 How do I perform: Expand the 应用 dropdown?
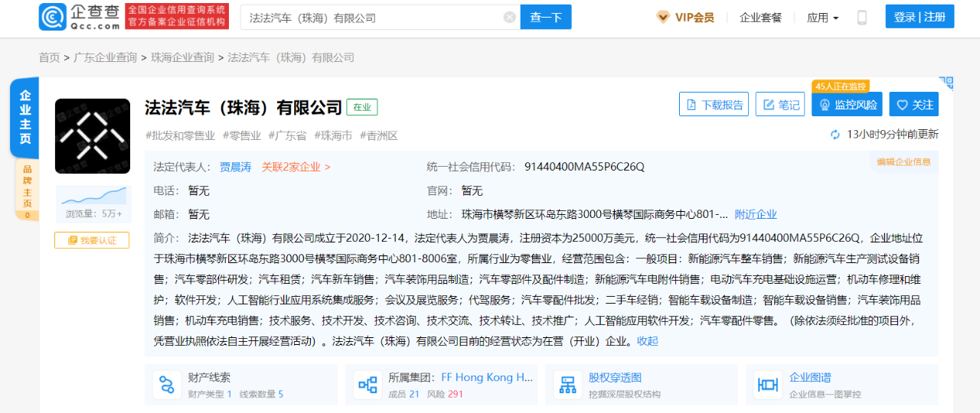click(822, 17)
